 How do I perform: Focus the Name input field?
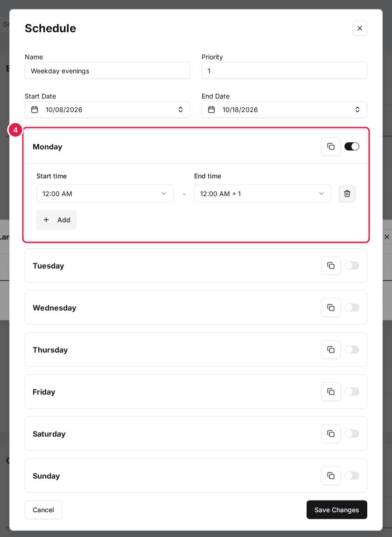coord(107,71)
